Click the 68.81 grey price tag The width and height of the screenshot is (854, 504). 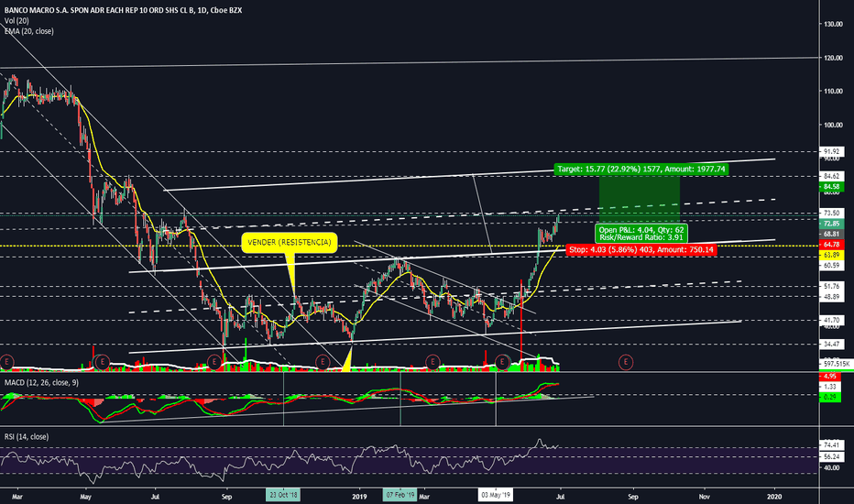coord(831,234)
